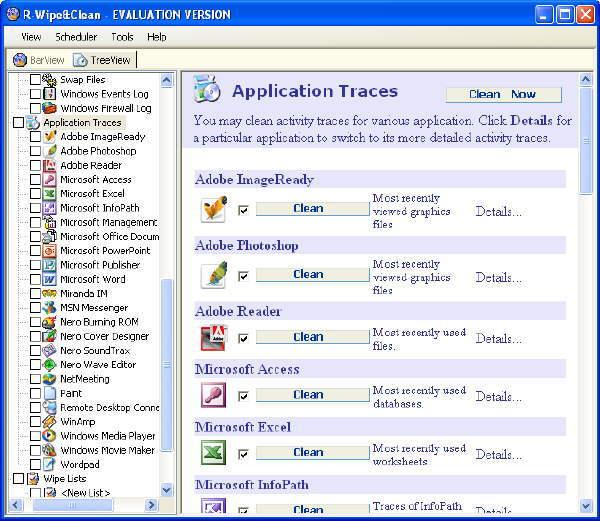Select <New List> tree item
600x521 pixels.
pyautogui.click(x=86, y=493)
